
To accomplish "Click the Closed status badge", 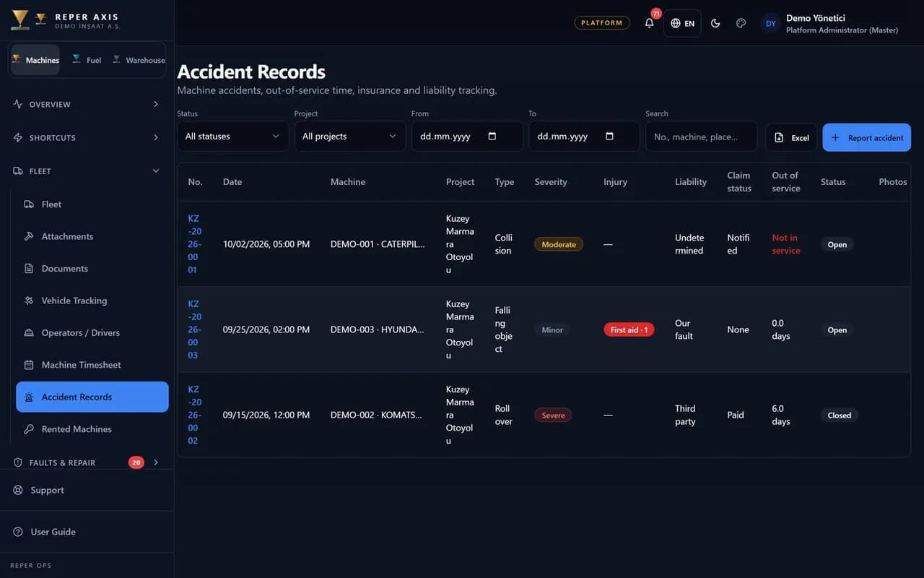I will point(839,415).
